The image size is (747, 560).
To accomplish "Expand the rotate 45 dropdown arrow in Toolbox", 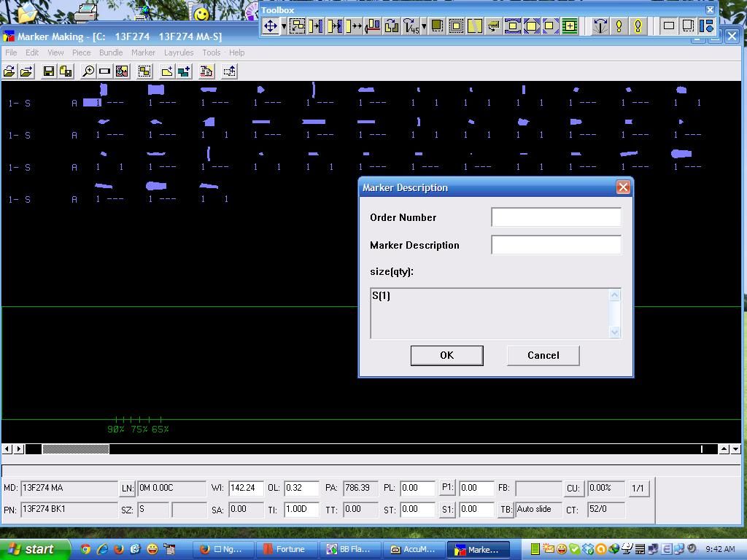I will tap(424, 26).
